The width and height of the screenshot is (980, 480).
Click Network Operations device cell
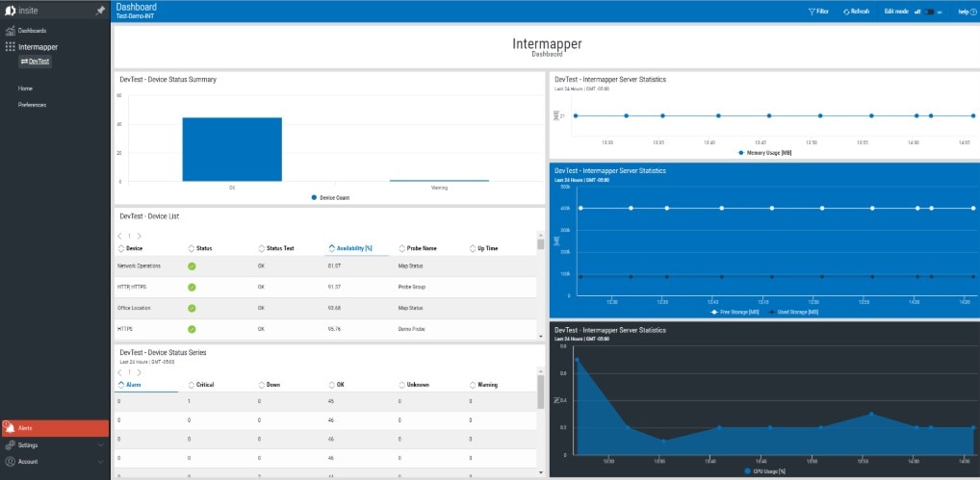139,265
